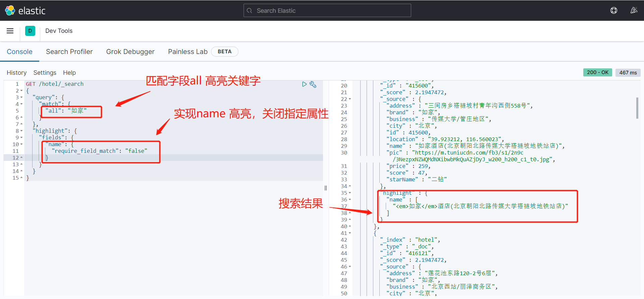This screenshot has width=644, height=299.
Task: Click the "score" : 47 response line
Action: [x=407, y=173]
